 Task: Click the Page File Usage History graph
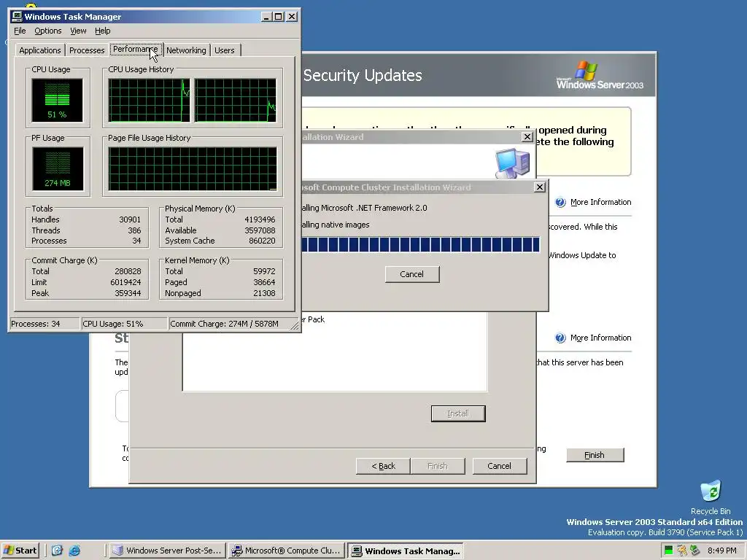coord(193,168)
